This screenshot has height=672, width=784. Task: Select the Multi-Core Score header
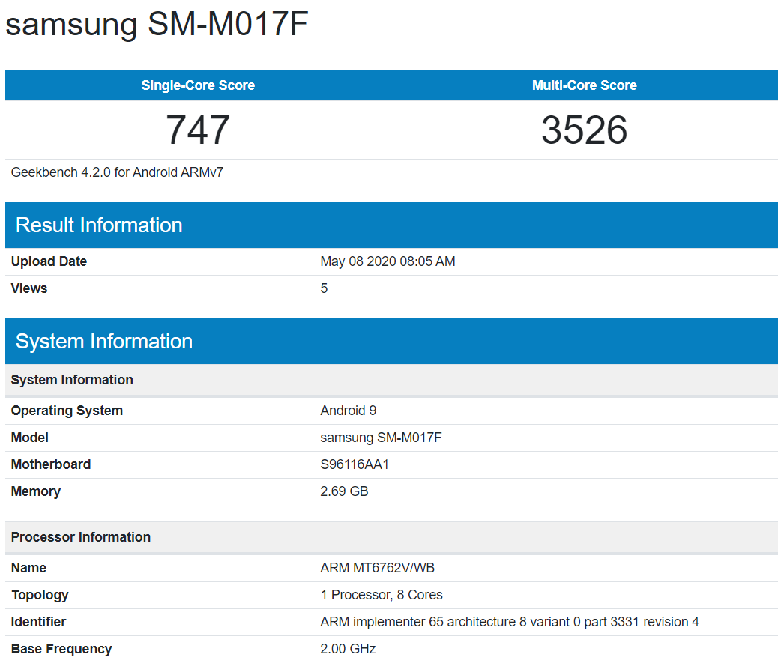pos(584,85)
